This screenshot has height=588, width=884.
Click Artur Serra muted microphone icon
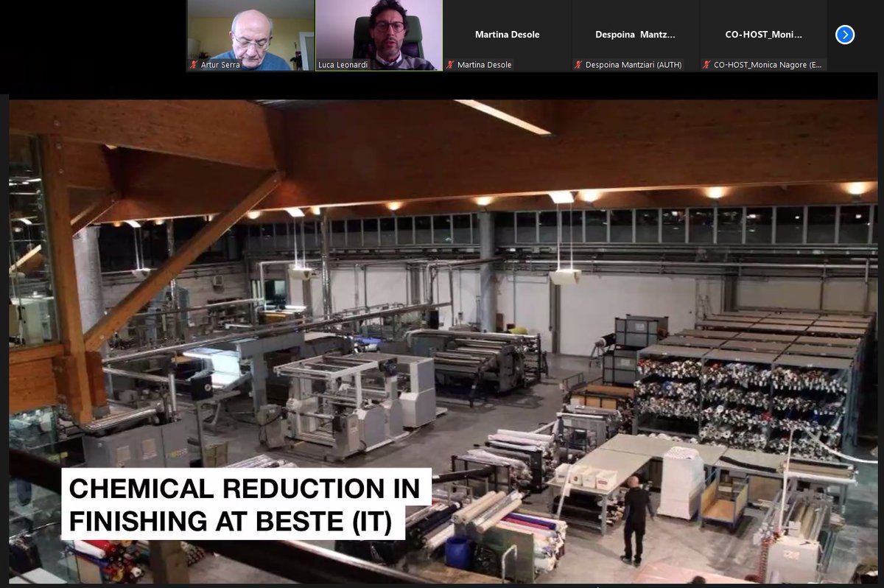(194, 65)
